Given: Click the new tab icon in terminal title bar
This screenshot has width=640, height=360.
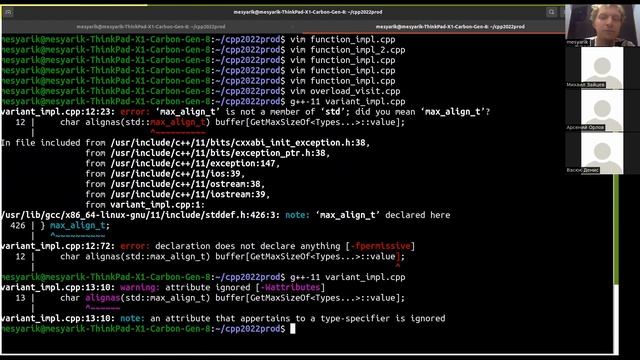Looking at the screenshot, I should click(8, 12).
